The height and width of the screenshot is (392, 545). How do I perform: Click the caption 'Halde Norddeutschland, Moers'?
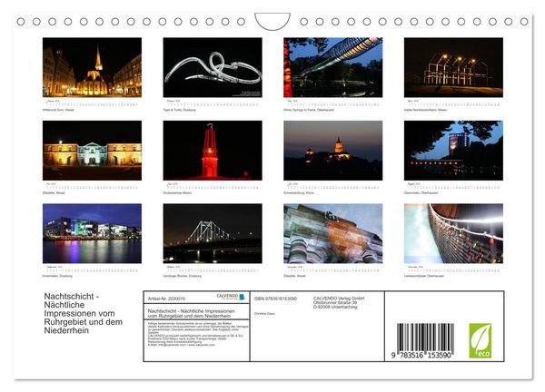coord(425,110)
